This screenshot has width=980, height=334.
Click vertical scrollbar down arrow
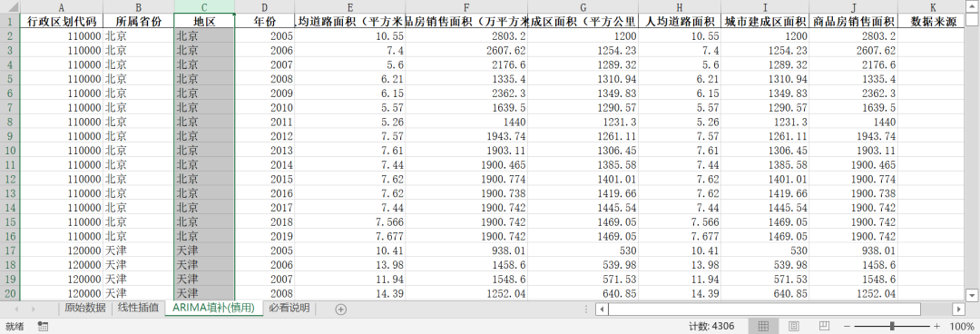pyautogui.click(x=972, y=295)
